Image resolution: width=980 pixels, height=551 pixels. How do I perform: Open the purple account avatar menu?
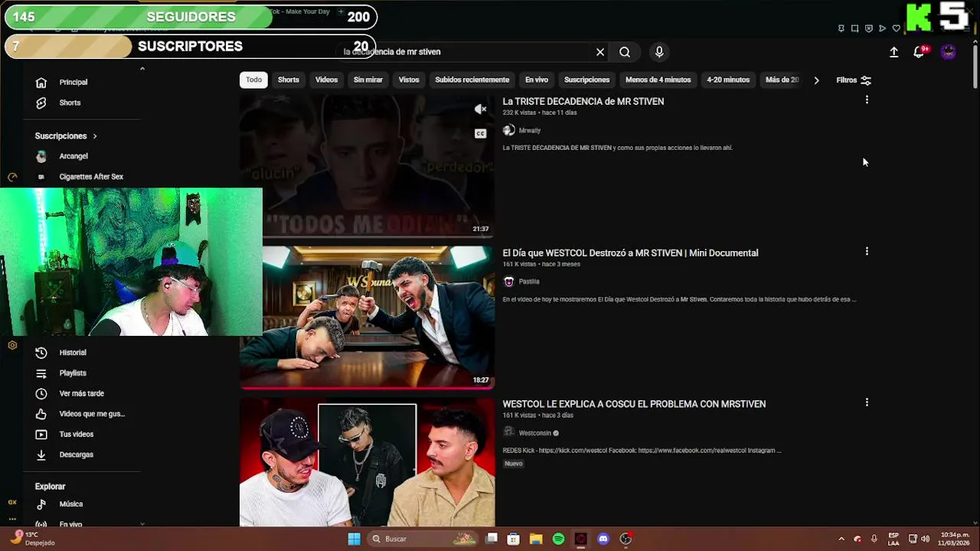949,52
